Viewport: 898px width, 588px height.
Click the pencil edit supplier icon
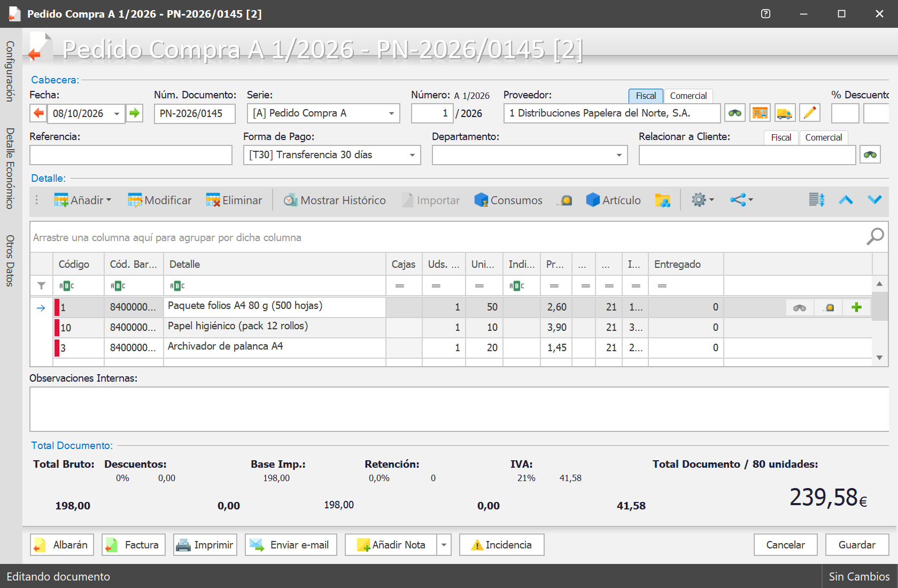(809, 113)
